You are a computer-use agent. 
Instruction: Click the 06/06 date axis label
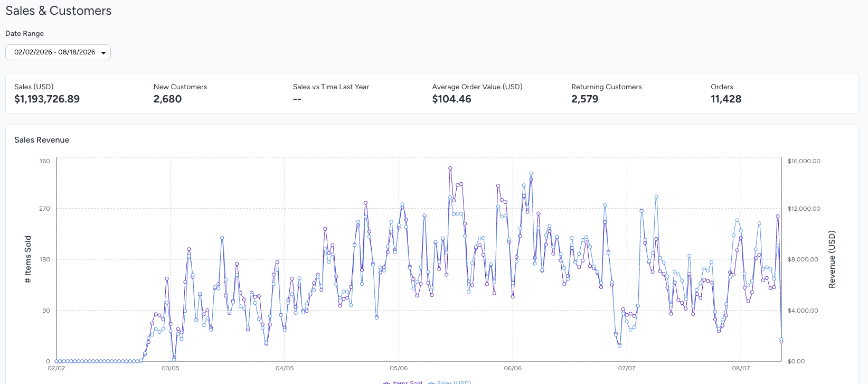pos(513,368)
